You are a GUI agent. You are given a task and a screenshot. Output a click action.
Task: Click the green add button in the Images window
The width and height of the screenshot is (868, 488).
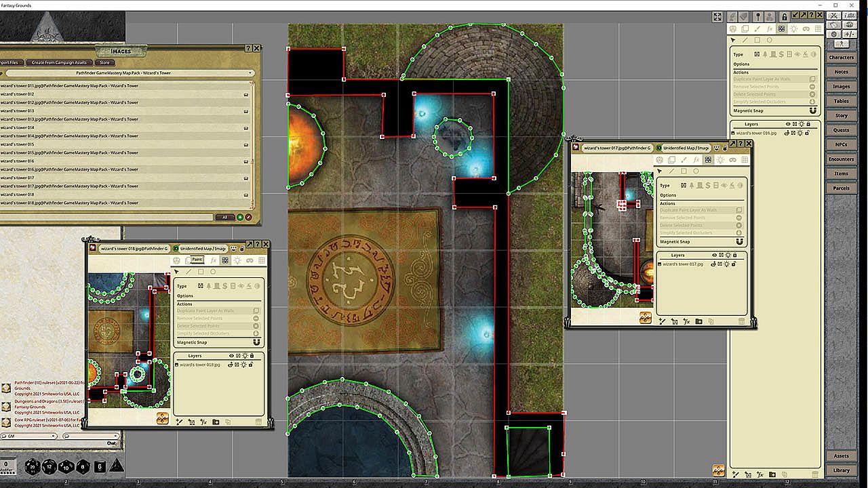(x=239, y=218)
